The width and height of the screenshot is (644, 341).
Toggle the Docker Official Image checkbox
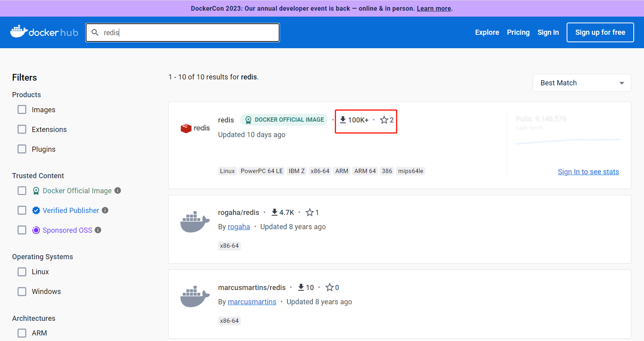[x=22, y=191]
